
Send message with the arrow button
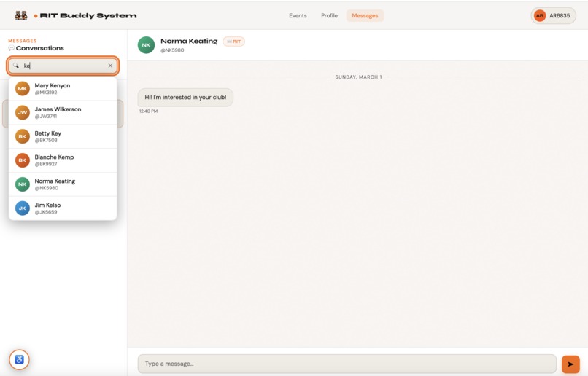[x=570, y=364]
